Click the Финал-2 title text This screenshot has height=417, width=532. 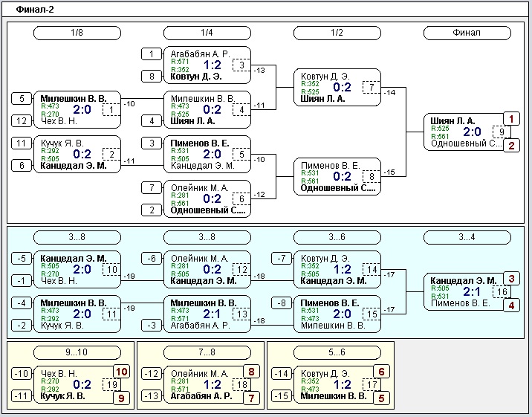coord(35,9)
